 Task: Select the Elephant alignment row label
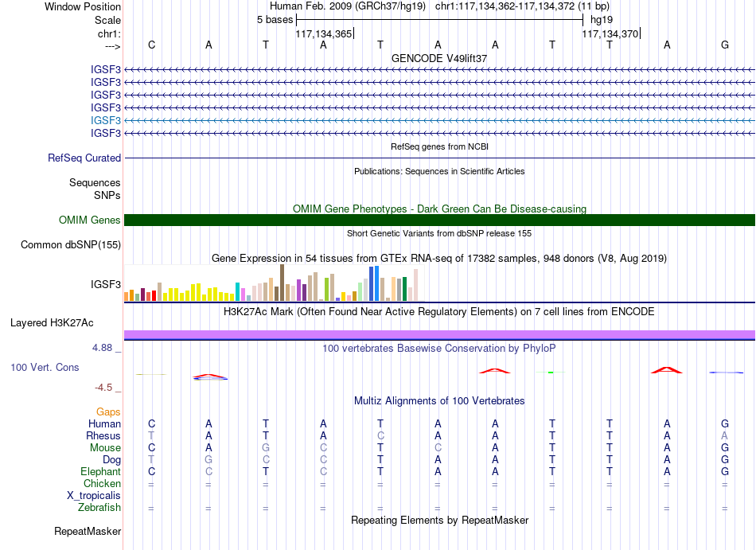[x=101, y=472]
